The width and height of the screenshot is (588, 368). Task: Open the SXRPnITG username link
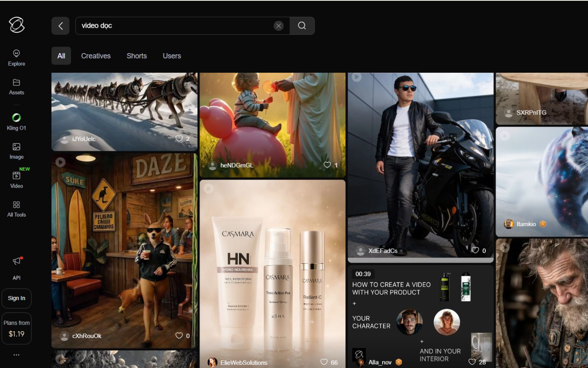[531, 112]
